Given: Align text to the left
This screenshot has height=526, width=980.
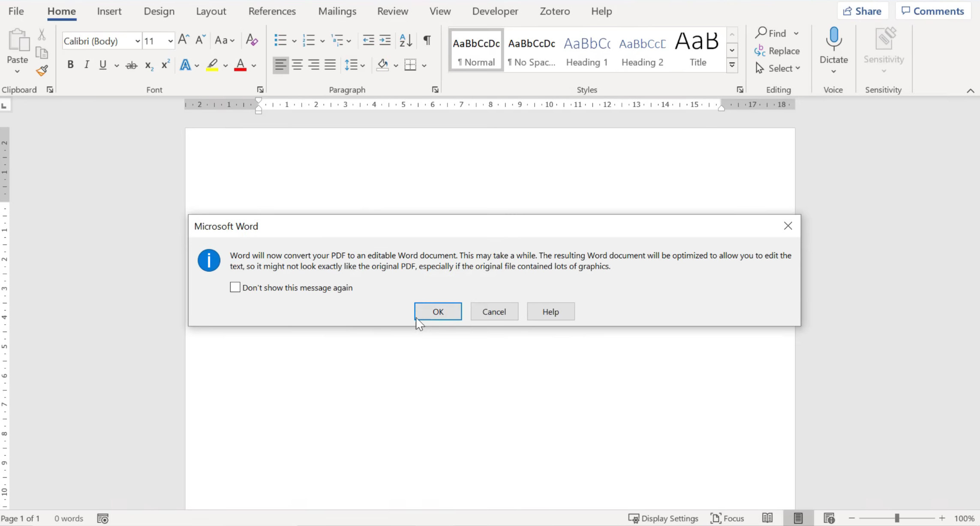Looking at the screenshot, I should point(280,65).
